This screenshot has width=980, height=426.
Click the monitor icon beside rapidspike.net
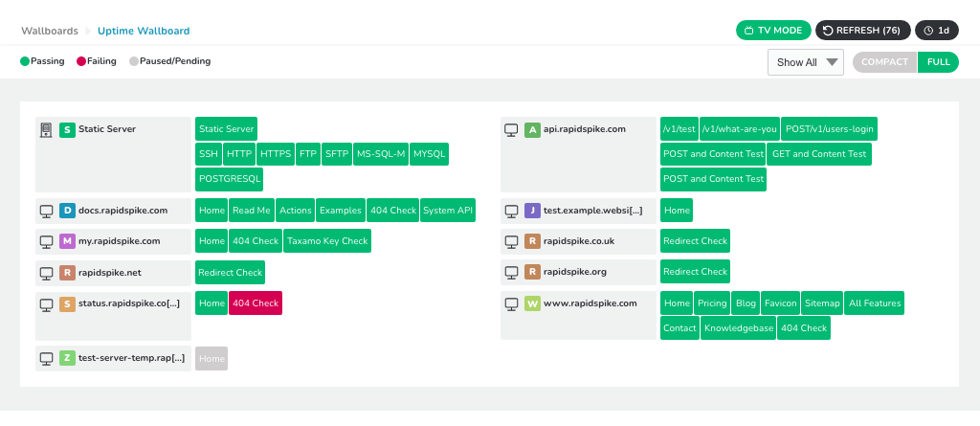pos(46,273)
